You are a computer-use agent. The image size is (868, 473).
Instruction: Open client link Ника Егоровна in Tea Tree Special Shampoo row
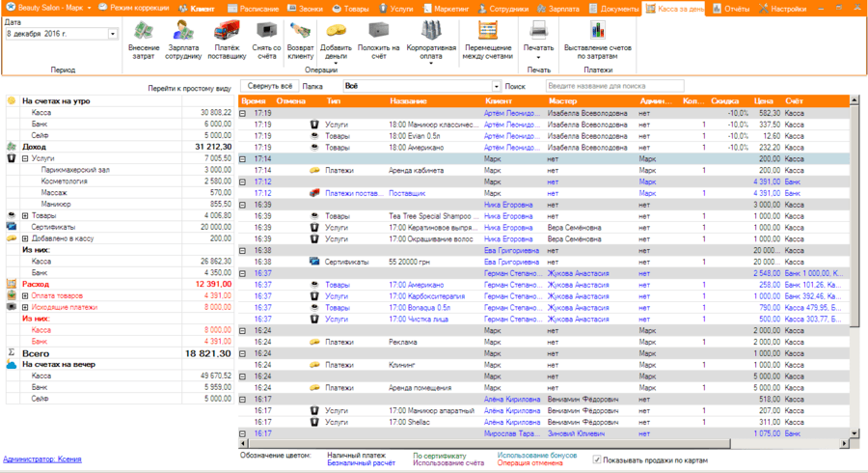click(508, 216)
